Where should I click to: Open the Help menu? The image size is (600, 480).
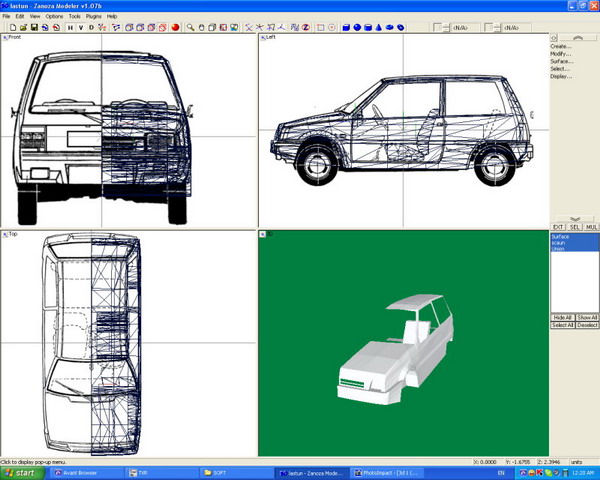[x=112, y=16]
